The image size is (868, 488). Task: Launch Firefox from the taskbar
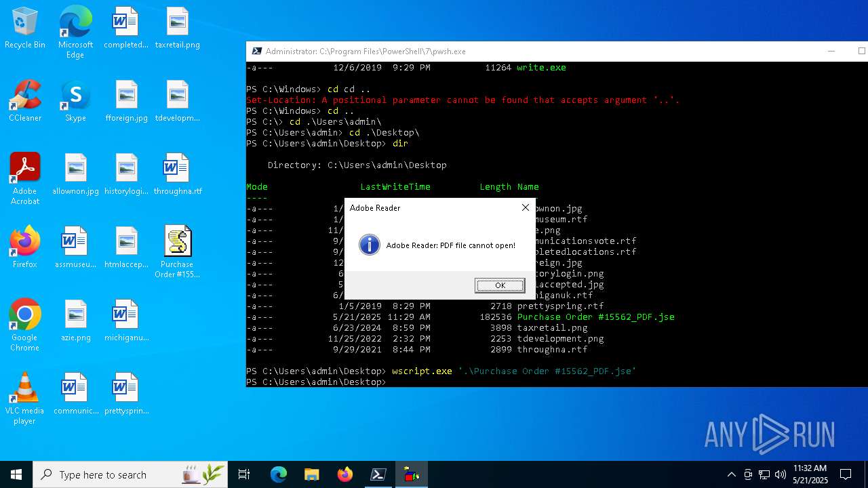pos(345,474)
